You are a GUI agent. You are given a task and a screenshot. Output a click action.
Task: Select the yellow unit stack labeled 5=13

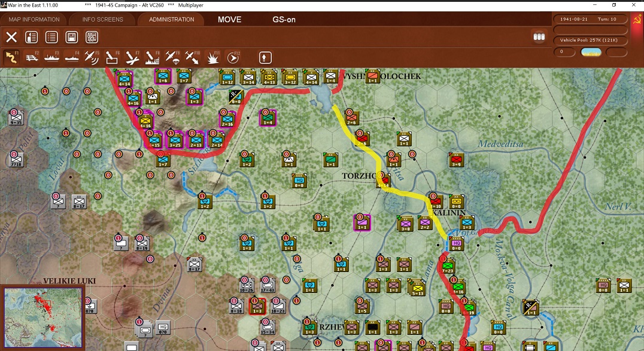(x=417, y=286)
